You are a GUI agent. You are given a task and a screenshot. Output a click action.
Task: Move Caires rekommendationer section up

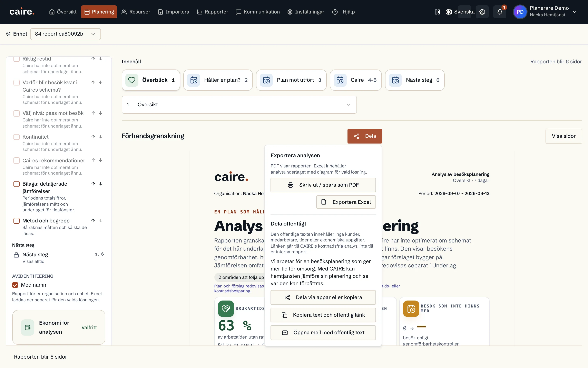click(93, 160)
